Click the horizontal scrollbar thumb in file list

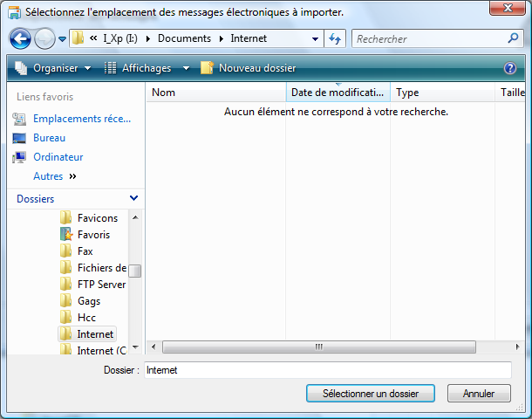pos(319,347)
